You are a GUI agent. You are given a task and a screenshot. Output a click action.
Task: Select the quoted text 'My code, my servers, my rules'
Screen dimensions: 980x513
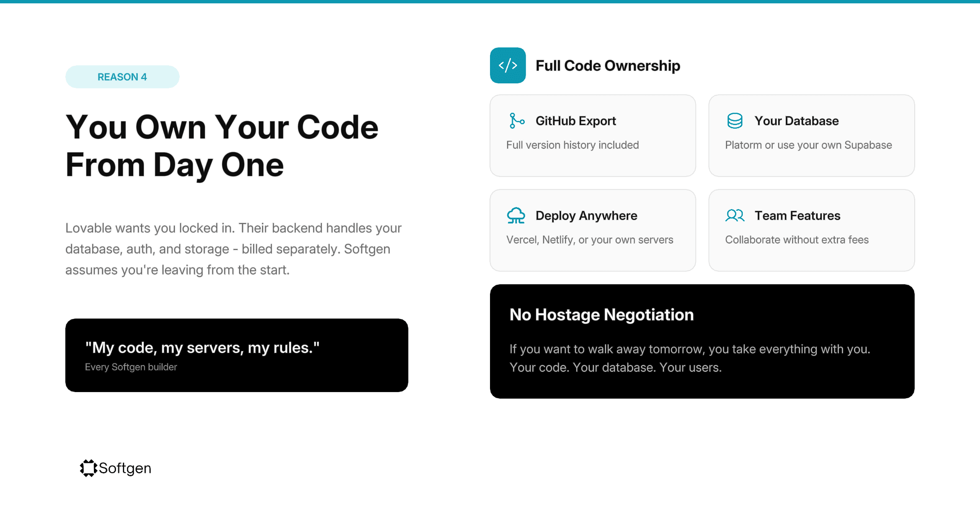(x=203, y=348)
